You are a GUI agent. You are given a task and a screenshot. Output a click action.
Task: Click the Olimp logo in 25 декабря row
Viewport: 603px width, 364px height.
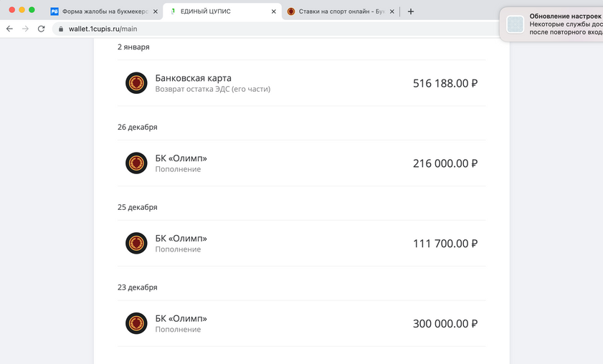point(136,243)
